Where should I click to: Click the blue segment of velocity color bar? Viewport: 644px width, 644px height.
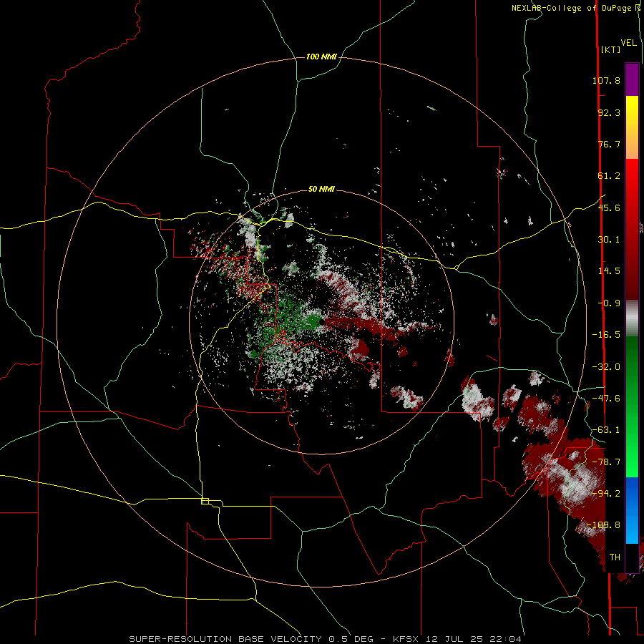click(x=632, y=510)
